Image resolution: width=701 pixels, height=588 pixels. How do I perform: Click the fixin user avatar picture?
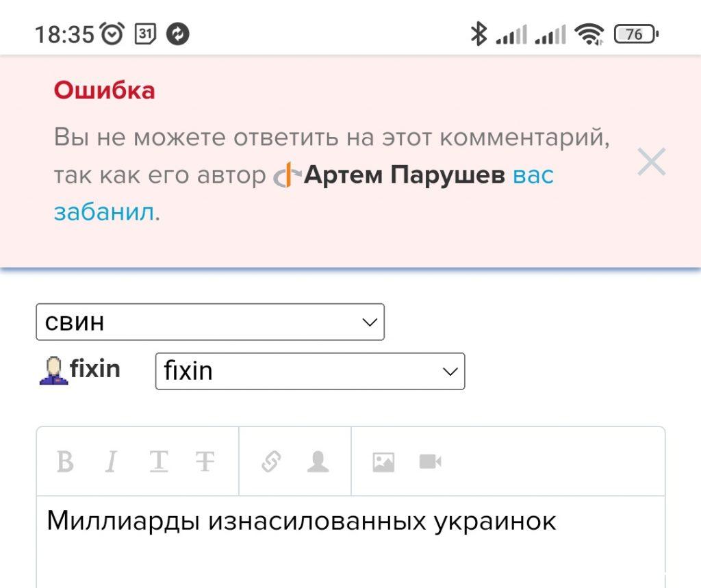(x=53, y=371)
